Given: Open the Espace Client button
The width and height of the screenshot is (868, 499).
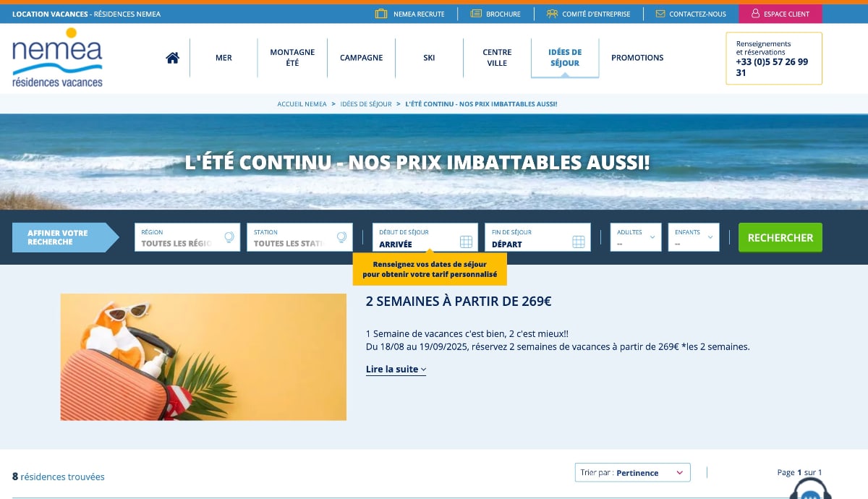Looking at the screenshot, I should (x=780, y=14).
